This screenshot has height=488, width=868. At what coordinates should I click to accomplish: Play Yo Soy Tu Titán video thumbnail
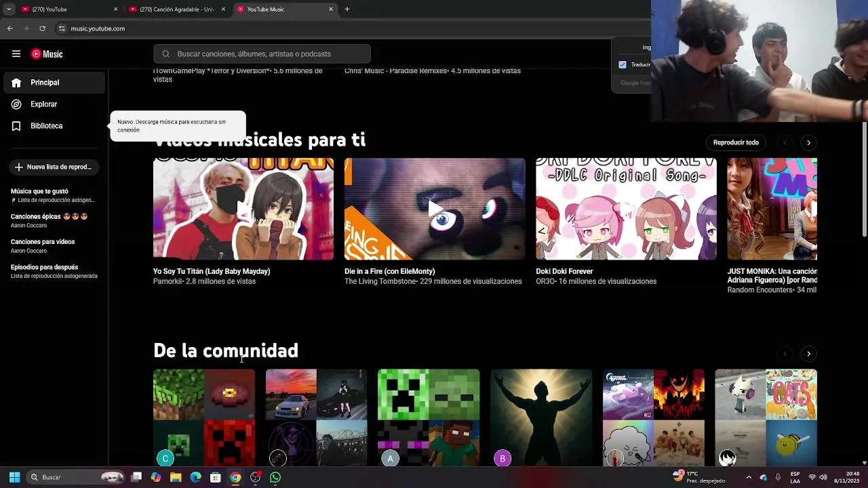243,209
